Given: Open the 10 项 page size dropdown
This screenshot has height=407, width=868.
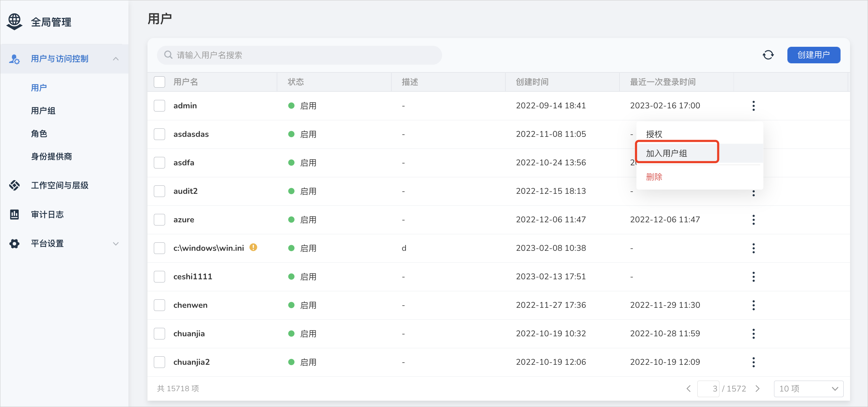Looking at the screenshot, I should (x=809, y=389).
